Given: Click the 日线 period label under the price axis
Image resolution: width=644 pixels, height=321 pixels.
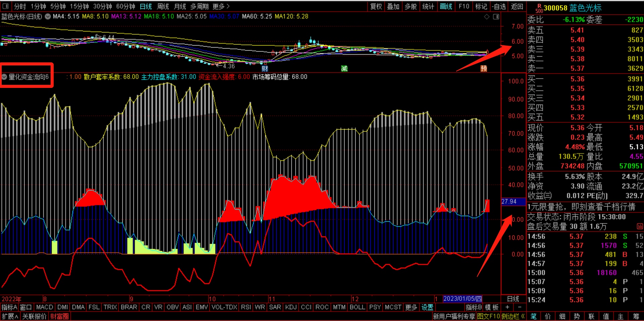Looking at the screenshot, I should (x=513, y=299).
